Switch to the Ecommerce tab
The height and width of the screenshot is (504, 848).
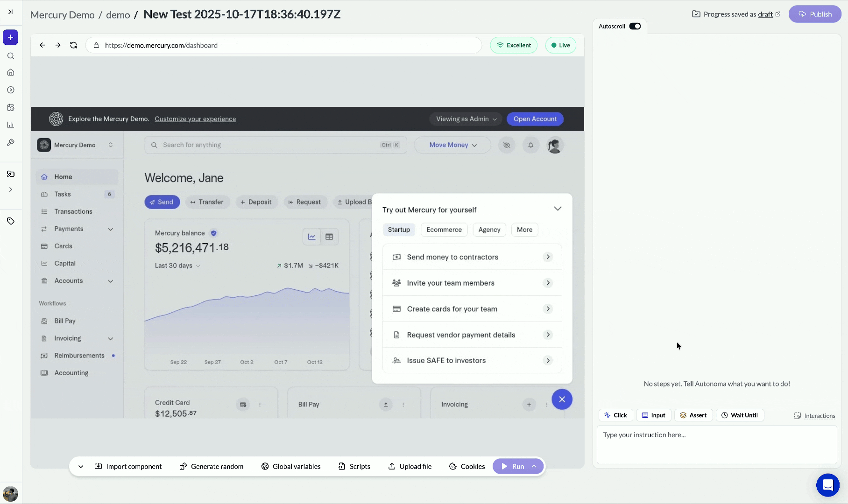click(x=444, y=230)
